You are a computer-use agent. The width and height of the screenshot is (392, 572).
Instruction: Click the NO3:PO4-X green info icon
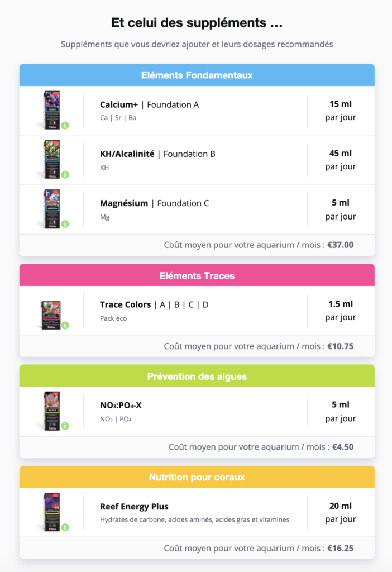click(65, 426)
